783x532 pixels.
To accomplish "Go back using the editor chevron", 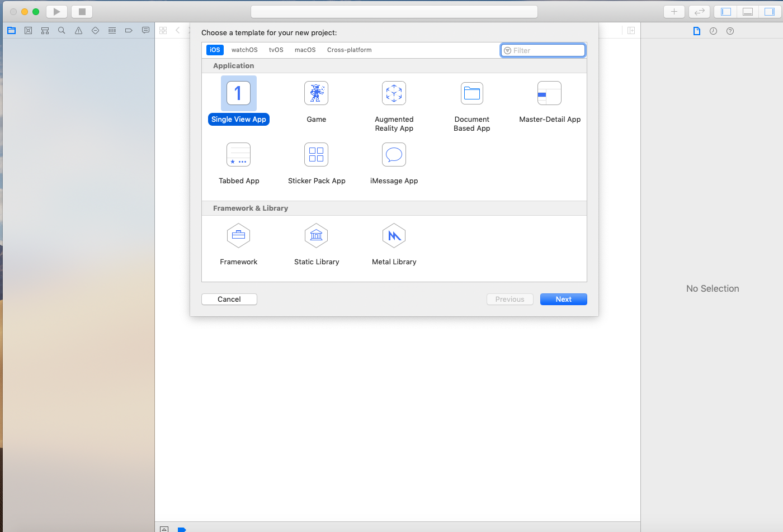I will [x=178, y=31].
